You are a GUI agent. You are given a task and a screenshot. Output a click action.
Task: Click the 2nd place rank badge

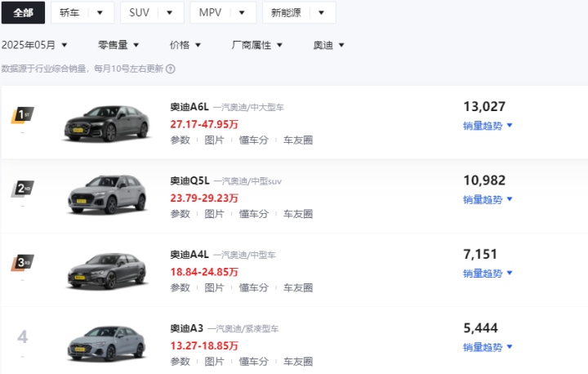point(23,189)
